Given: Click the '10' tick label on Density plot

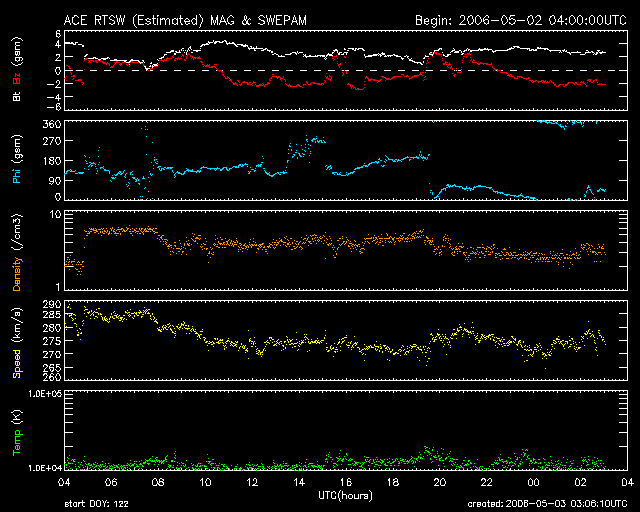Looking at the screenshot, I should click(55, 214).
